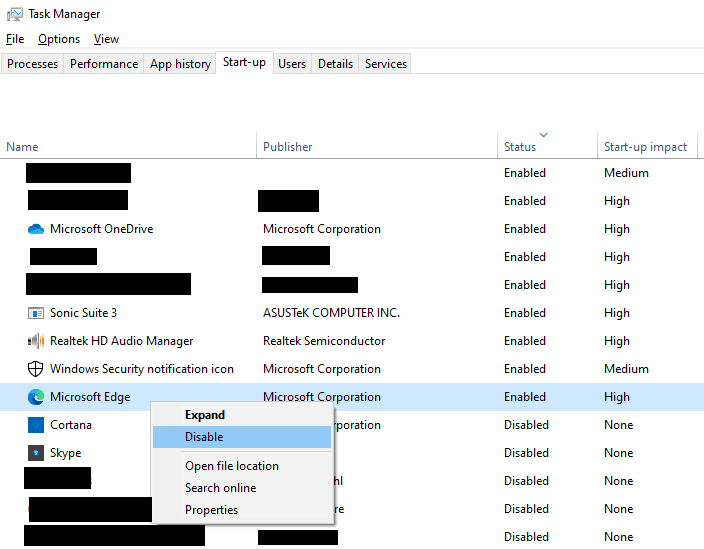Click the Windows Security shield icon
704x549 pixels.
35,369
